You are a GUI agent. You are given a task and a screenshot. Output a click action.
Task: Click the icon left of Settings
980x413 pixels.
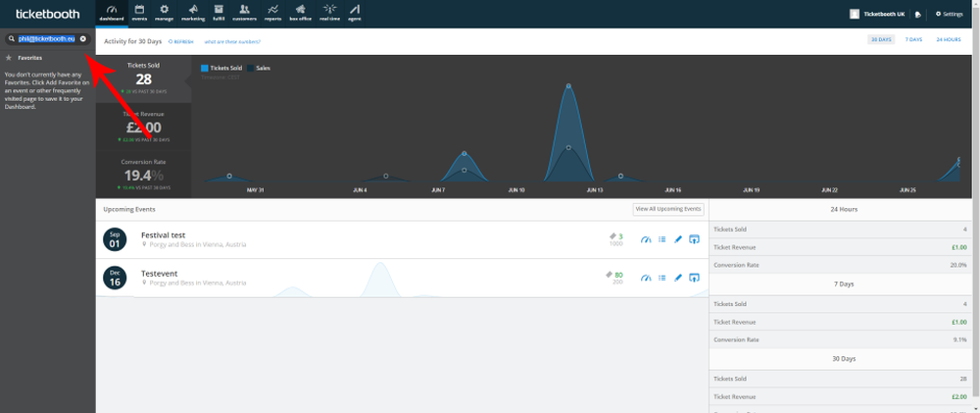click(x=918, y=14)
